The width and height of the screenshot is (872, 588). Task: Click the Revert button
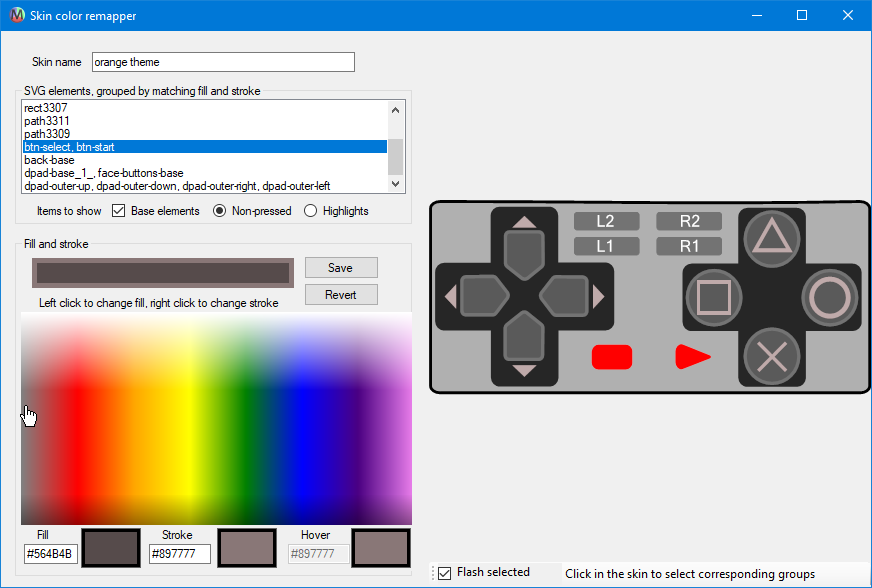point(341,294)
